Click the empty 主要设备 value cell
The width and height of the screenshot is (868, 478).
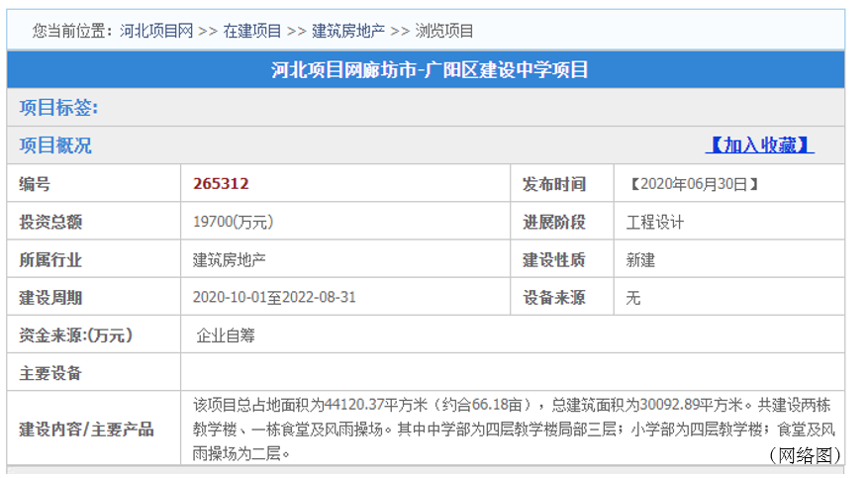click(x=512, y=373)
